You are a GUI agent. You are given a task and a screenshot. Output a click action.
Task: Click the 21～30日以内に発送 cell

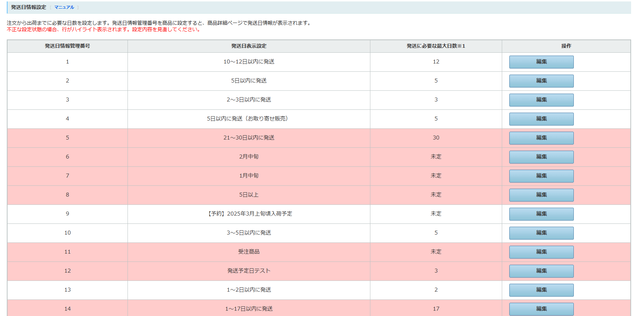(249, 138)
